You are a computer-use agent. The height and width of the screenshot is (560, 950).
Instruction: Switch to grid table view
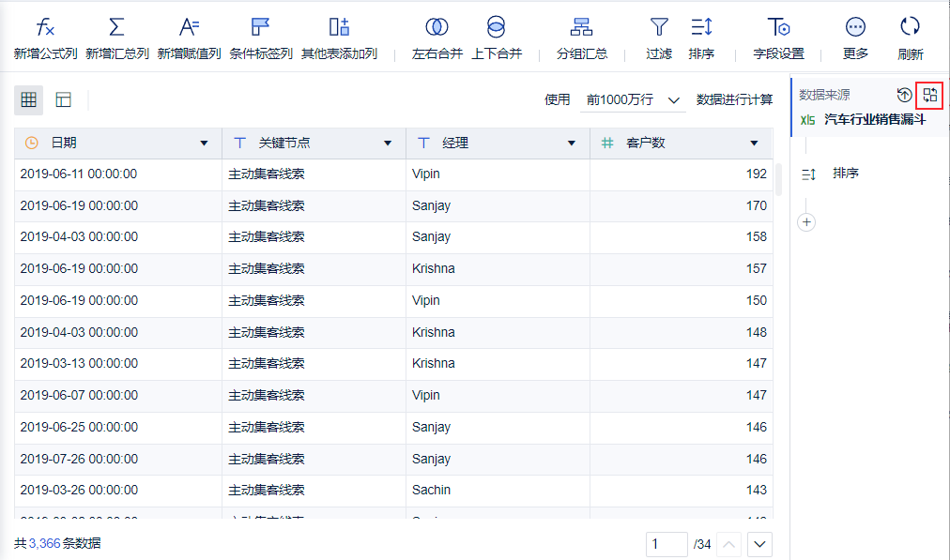point(28,99)
